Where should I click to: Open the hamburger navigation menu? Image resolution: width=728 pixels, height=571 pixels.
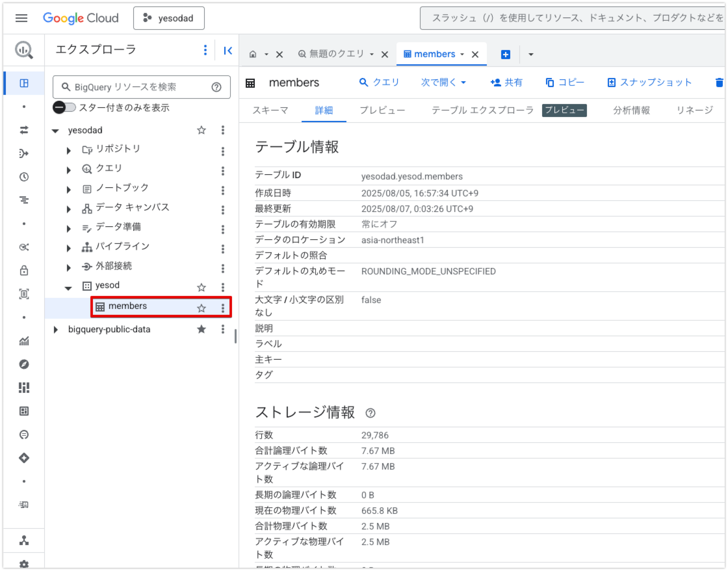coord(21,18)
